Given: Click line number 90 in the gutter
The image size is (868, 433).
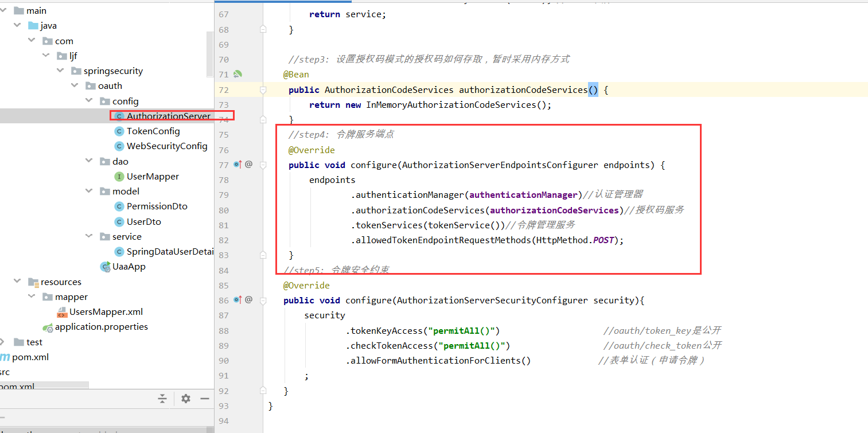Looking at the screenshot, I should click(224, 361).
